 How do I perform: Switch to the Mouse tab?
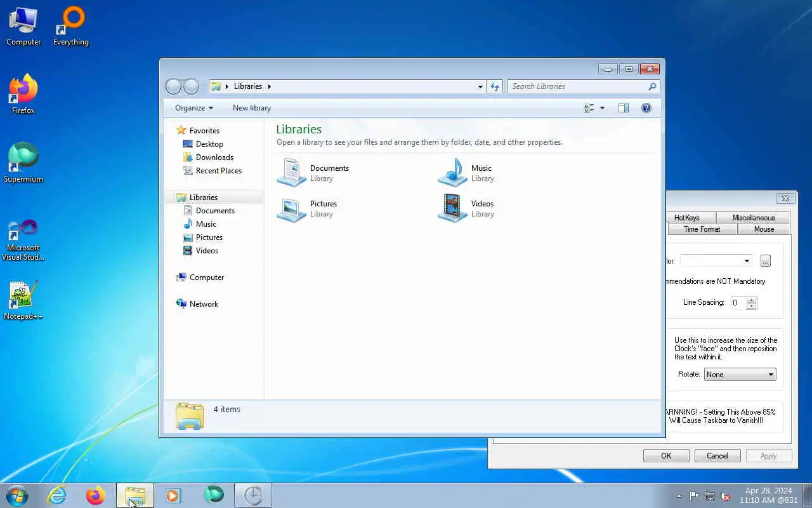click(x=764, y=229)
